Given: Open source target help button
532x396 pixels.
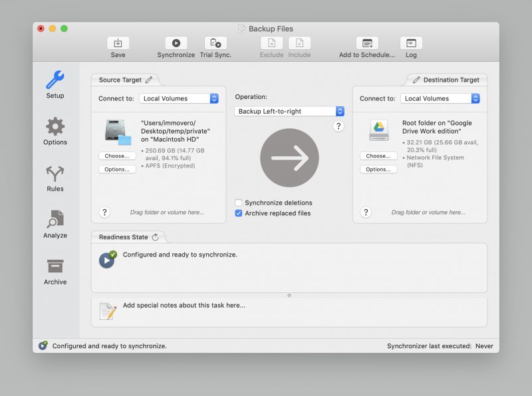Looking at the screenshot, I should click(104, 212).
